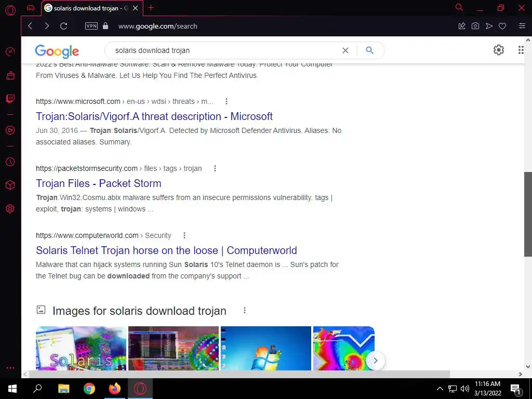
Task: Open the Opera main menu icon
Action: tap(10, 10)
